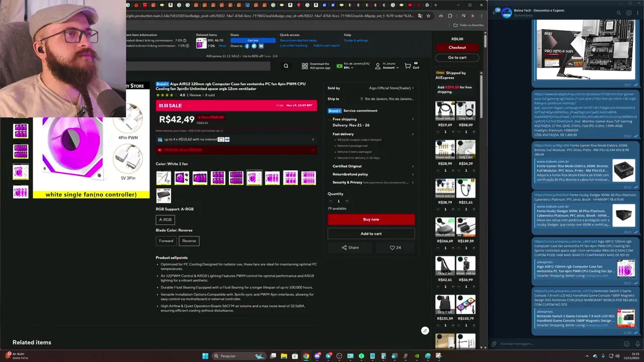This screenshot has height=362, width=644.
Task: Open Google Chrome from the taskbar
Action: point(306,356)
